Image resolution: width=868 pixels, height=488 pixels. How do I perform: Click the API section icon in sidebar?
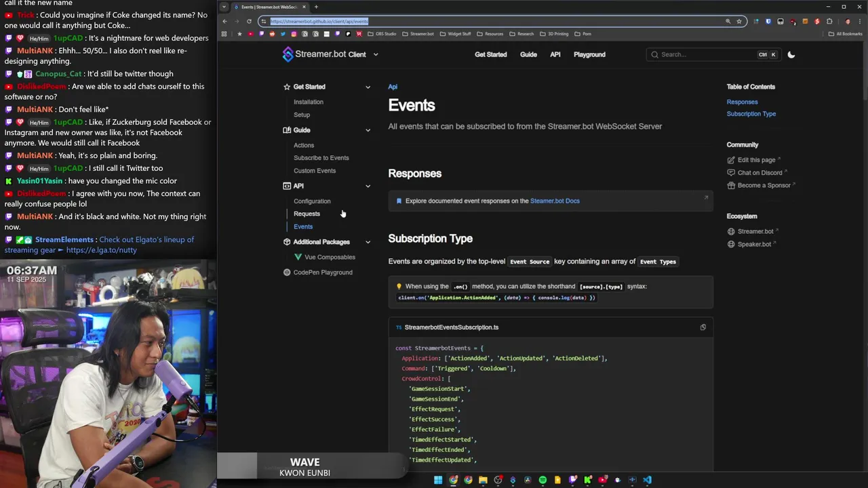click(287, 186)
